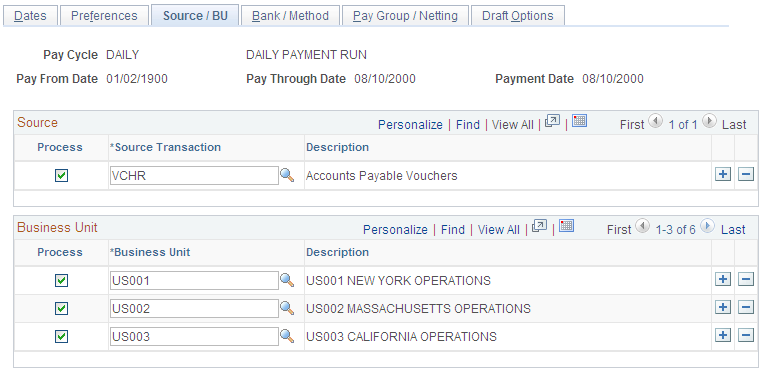Open Business Unit grid in new window
This screenshot has height=373, width=765.
[539, 226]
